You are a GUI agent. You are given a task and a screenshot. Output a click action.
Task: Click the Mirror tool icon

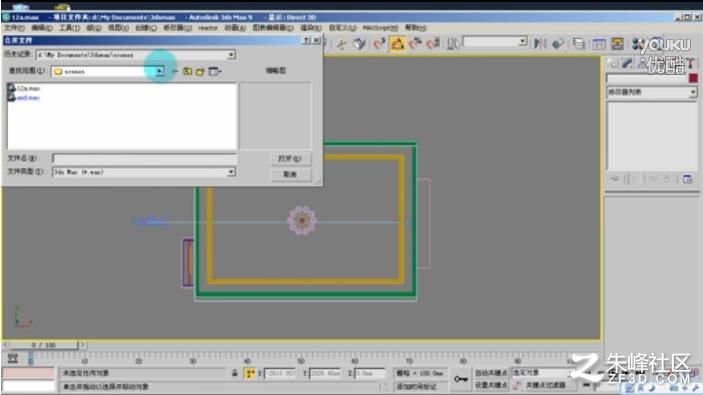(x=540, y=43)
